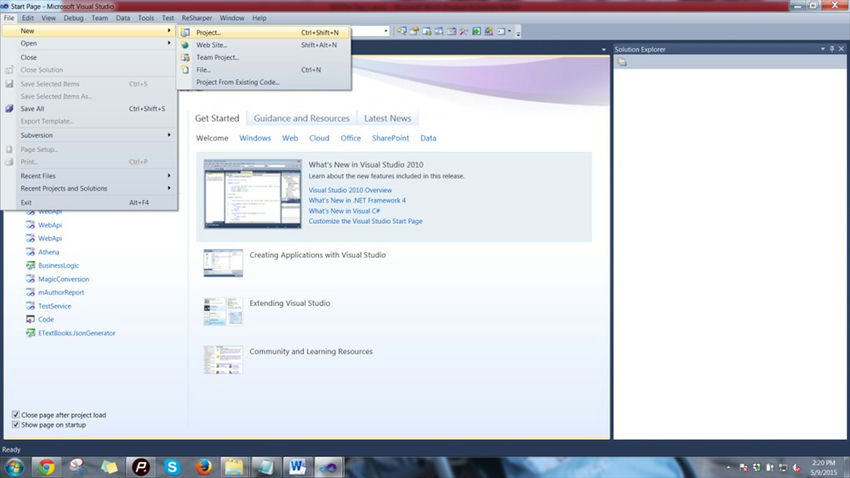The height and width of the screenshot is (478, 850).
Task: Open the toolbar options overflow arrow
Action: click(518, 33)
